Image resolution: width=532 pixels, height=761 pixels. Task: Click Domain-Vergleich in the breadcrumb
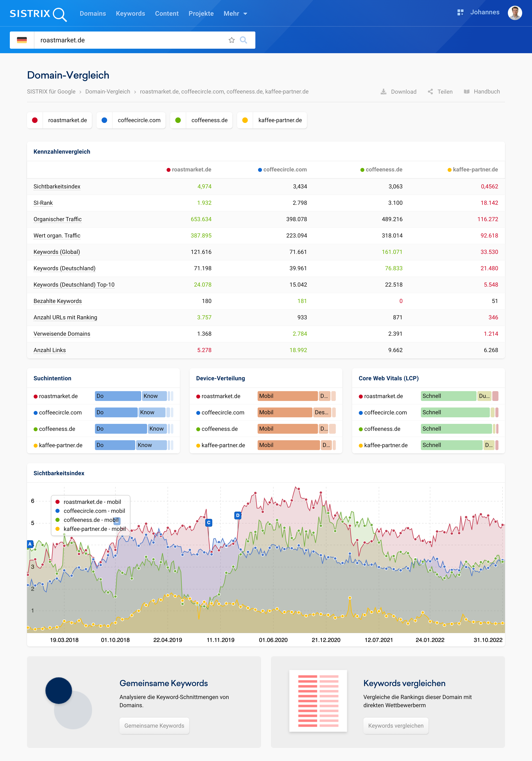(107, 92)
